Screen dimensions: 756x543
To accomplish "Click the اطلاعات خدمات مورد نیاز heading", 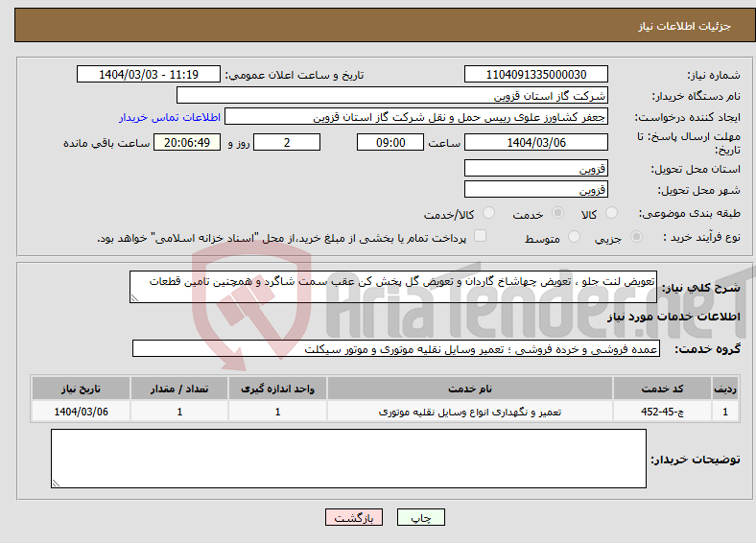I will tap(673, 317).
